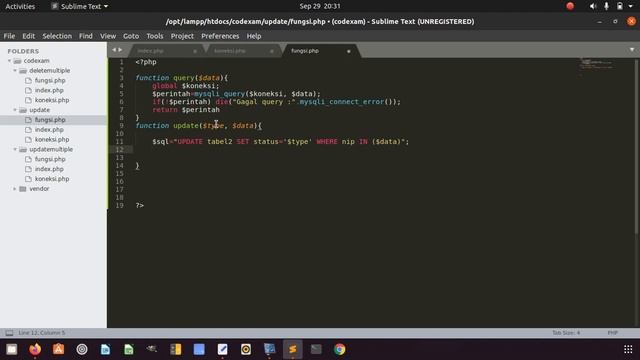This screenshot has width=640, height=360.
Task: Collapse the updatemultiple folder arrow
Action: (15, 149)
